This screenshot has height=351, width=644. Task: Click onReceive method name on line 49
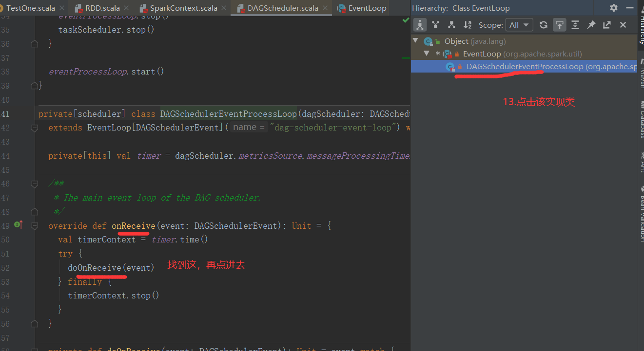tap(134, 225)
